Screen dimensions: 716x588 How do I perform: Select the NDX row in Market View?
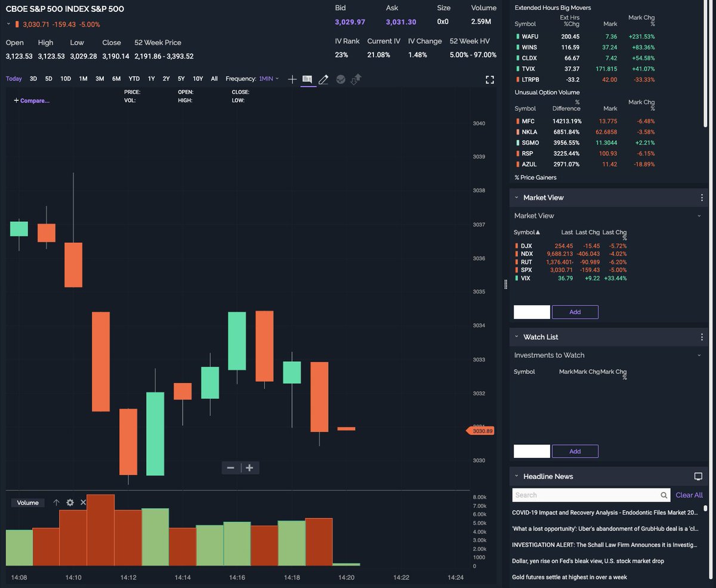572,254
